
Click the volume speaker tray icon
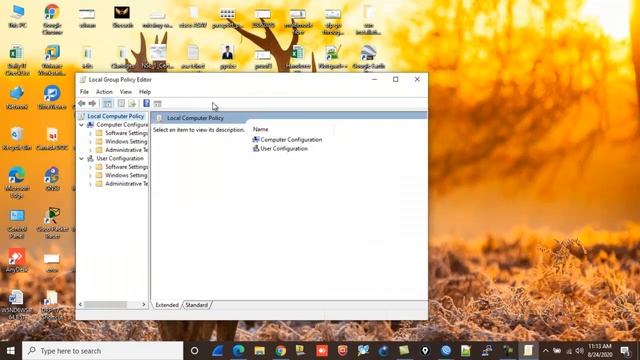(x=579, y=351)
